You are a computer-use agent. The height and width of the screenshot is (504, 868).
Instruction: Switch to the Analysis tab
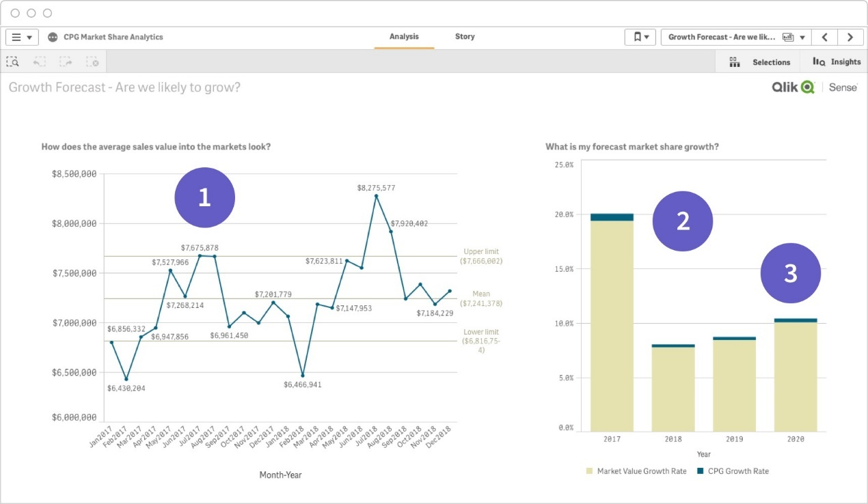tap(404, 37)
